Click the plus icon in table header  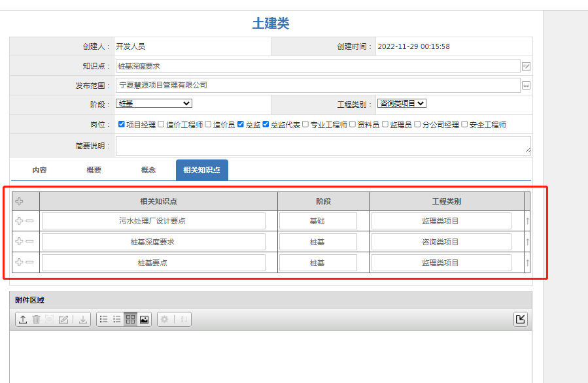click(19, 201)
